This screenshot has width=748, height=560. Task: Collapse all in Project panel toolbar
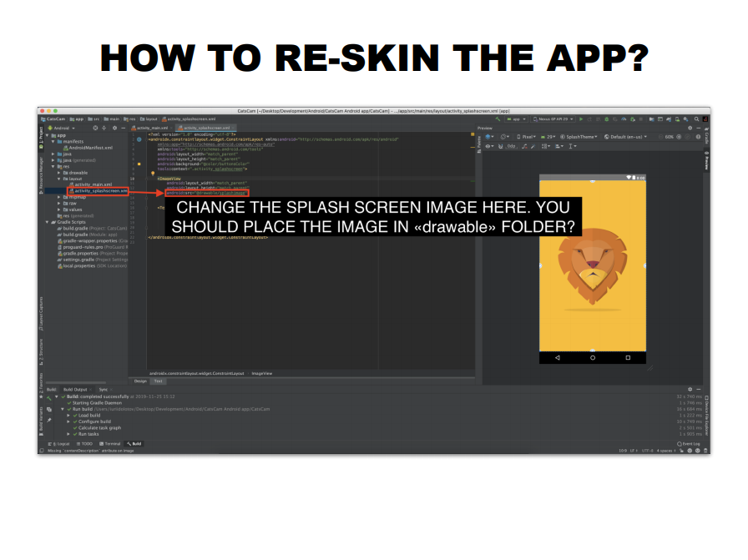click(104, 128)
